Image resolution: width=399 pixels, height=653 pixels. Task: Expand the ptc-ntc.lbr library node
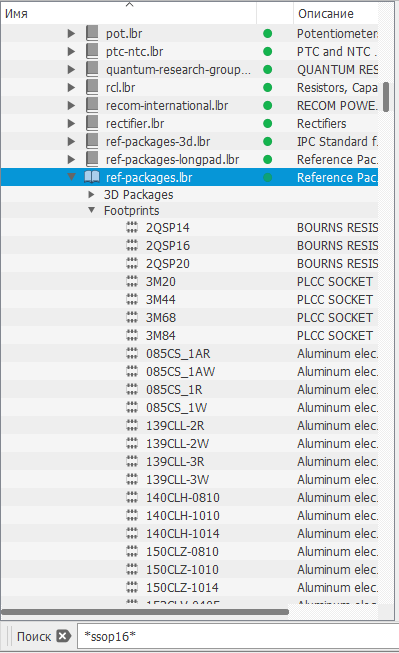click(x=72, y=51)
